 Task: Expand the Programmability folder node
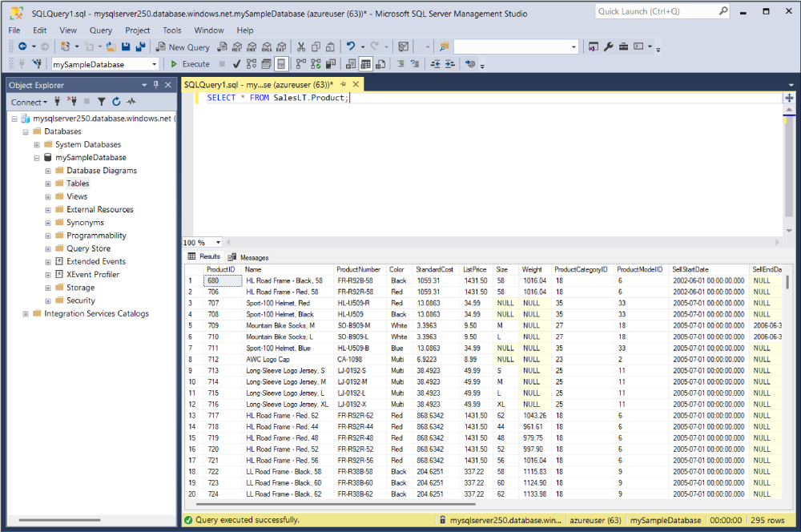47,236
